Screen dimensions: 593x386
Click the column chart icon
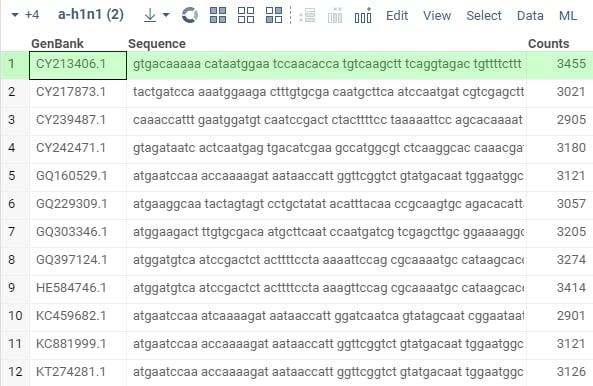(x=363, y=16)
